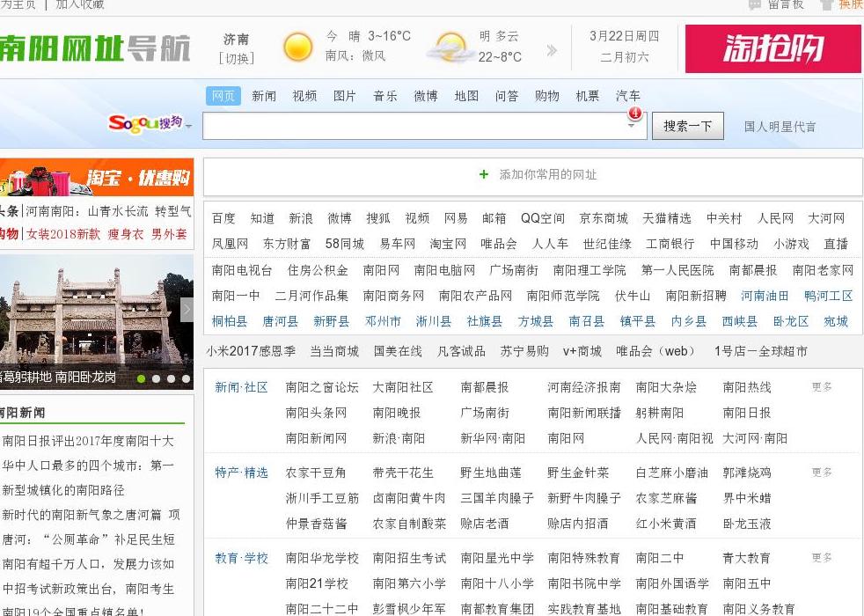This screenshot has width=864, height=616.
Task: Switch to the 购物 search tab
Action: 547,96
